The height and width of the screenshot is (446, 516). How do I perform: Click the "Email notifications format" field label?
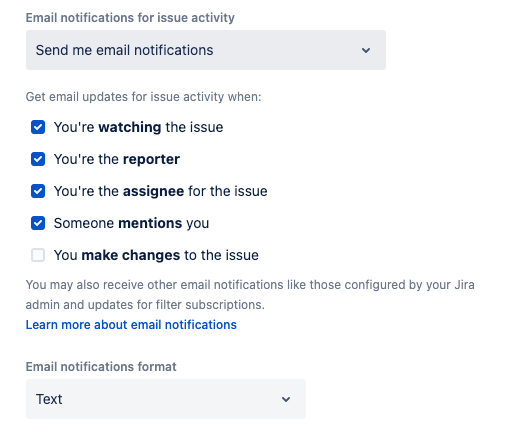coord(101,367)
